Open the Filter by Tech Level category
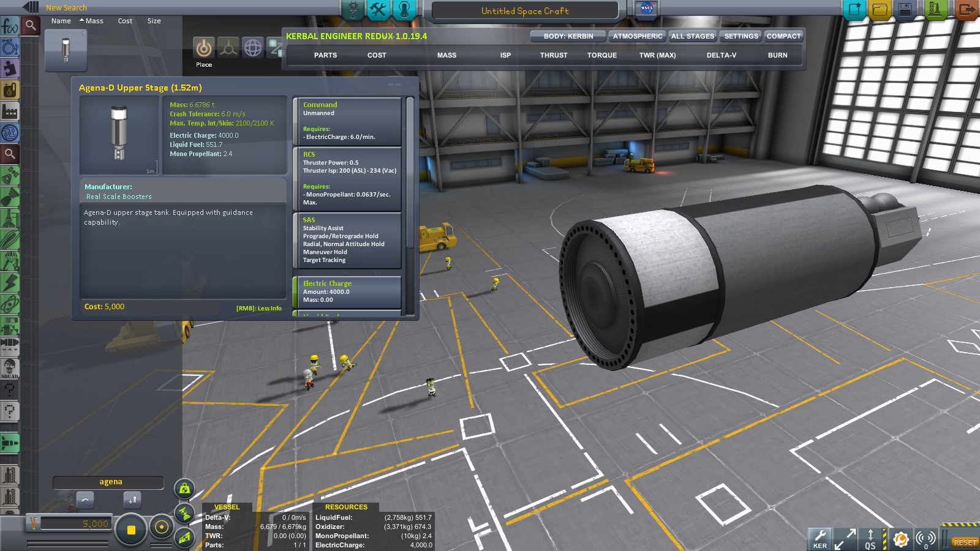The image size is (980, 551). point(10,133)
